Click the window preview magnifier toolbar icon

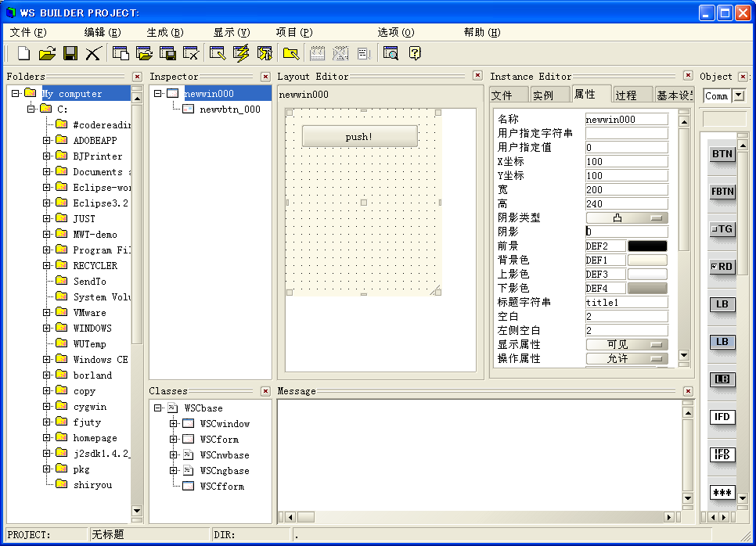pyautogui.click(x=391, y=53)
